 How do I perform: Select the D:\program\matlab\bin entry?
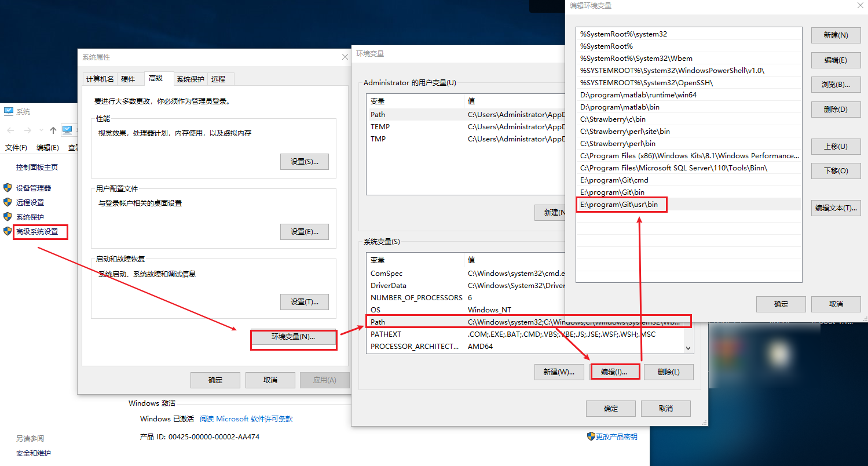pos(689,107)
